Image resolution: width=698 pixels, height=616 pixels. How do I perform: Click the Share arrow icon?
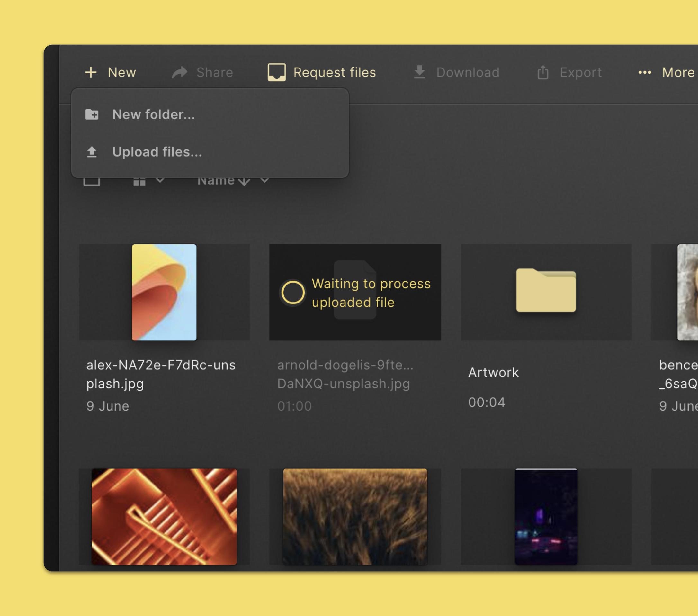point(180,72)
